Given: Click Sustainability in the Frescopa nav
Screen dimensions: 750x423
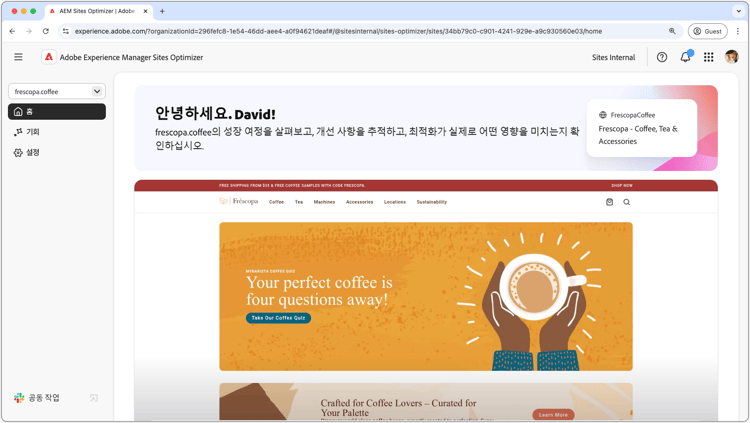Looking at the screenshot, I should coord(431,202).
